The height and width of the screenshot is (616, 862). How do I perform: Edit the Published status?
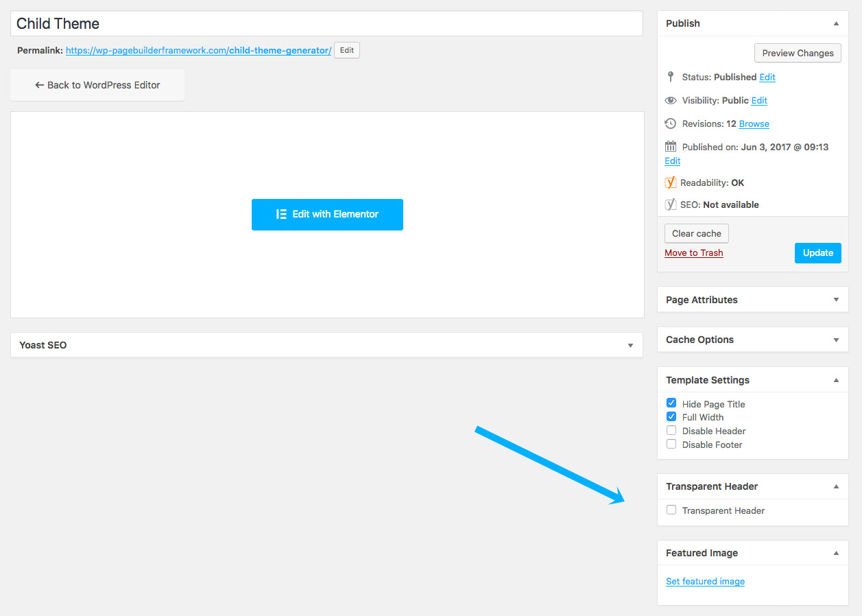coord(767,77)
